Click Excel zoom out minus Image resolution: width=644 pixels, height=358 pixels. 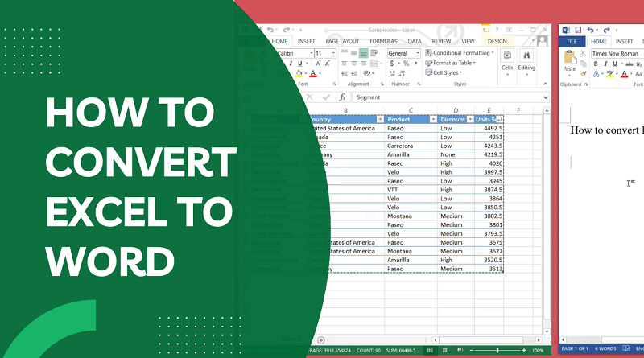click(472, 350)
